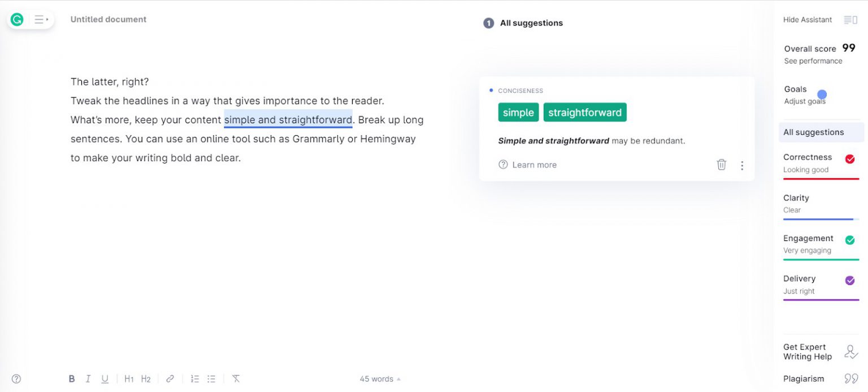Apply Heading 2 style
This screenshot has height=392, width=868.
pos(146,378)
